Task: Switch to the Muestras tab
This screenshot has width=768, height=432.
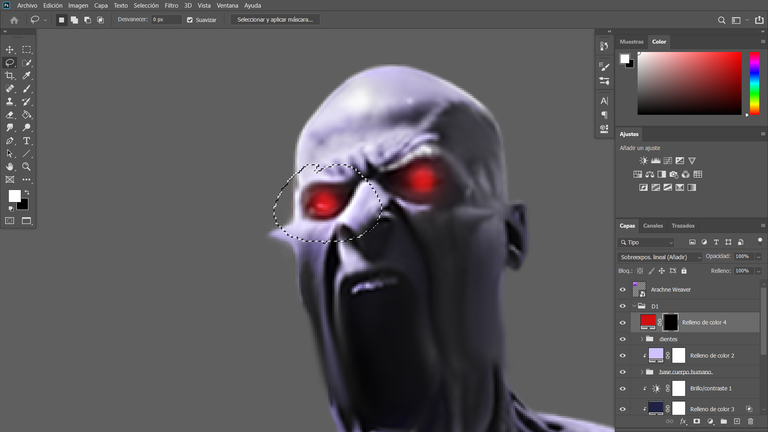Action: pyautogui.click(x=631, y=42)
